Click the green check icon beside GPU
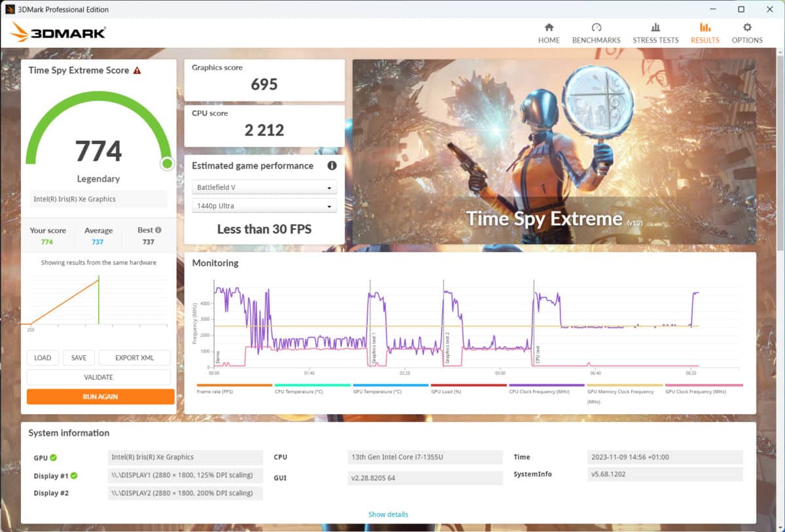This screenshot has width=785, height=532. click(x=54, y=457)
